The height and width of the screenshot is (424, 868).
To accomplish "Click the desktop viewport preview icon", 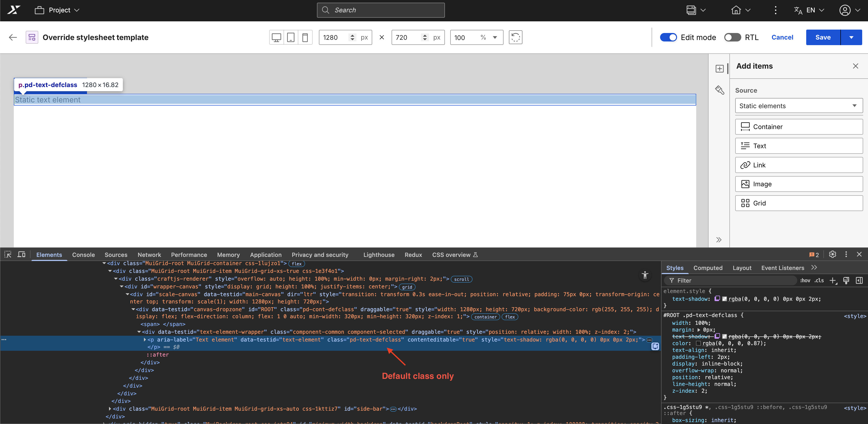I will click(276, 37).
